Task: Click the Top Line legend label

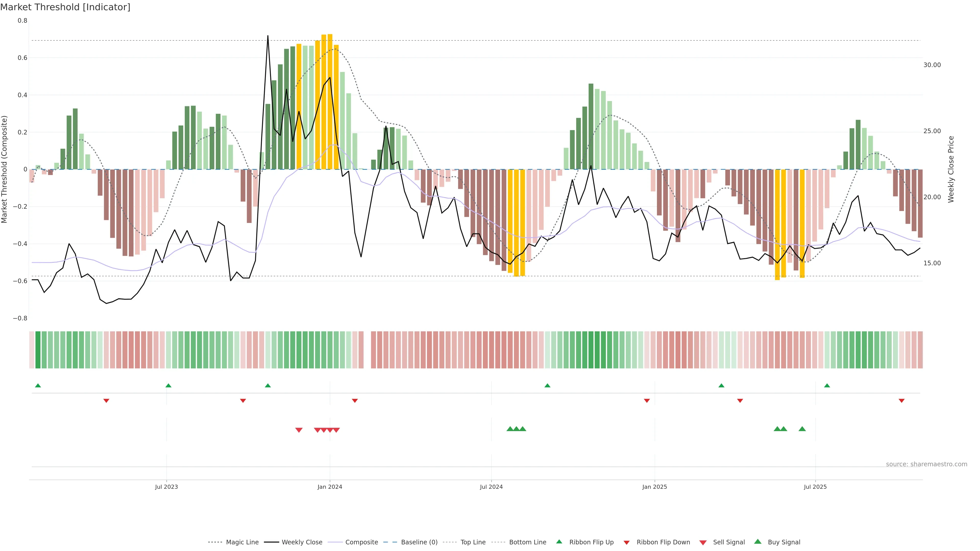Action: coord(473,542)
